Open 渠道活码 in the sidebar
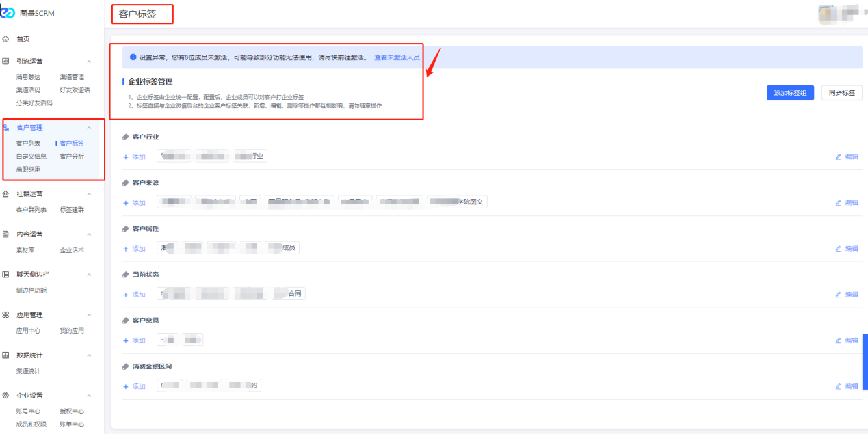 click(x=28, y=90)
